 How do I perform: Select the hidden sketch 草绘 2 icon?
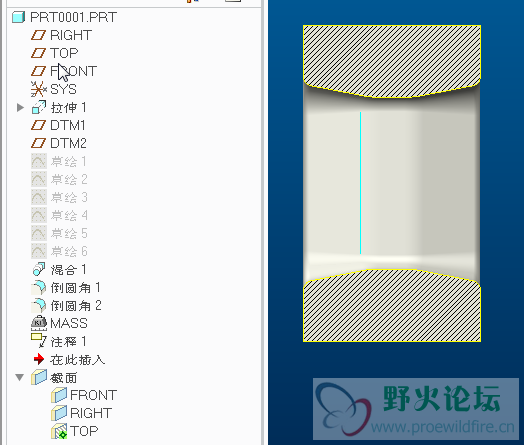click(39, 179)
